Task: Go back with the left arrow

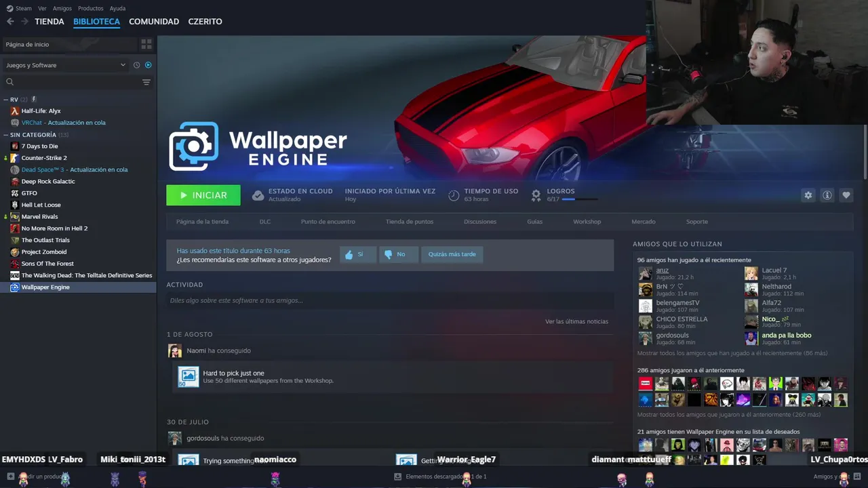Action: (10, 22)
